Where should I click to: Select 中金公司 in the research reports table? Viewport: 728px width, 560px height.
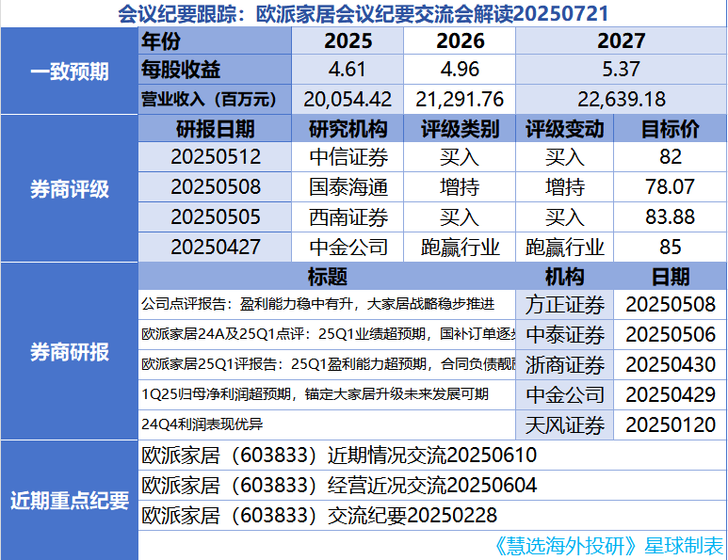pos(564,394)
